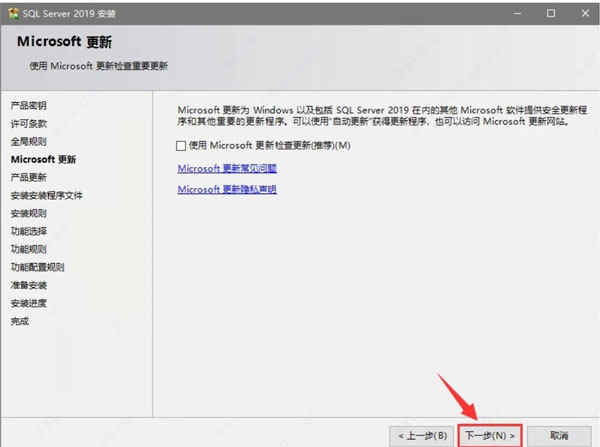Open the Microsoft 更新隐私声明 link
Viewport: 600px width, 447px height.
click(227, 189)
